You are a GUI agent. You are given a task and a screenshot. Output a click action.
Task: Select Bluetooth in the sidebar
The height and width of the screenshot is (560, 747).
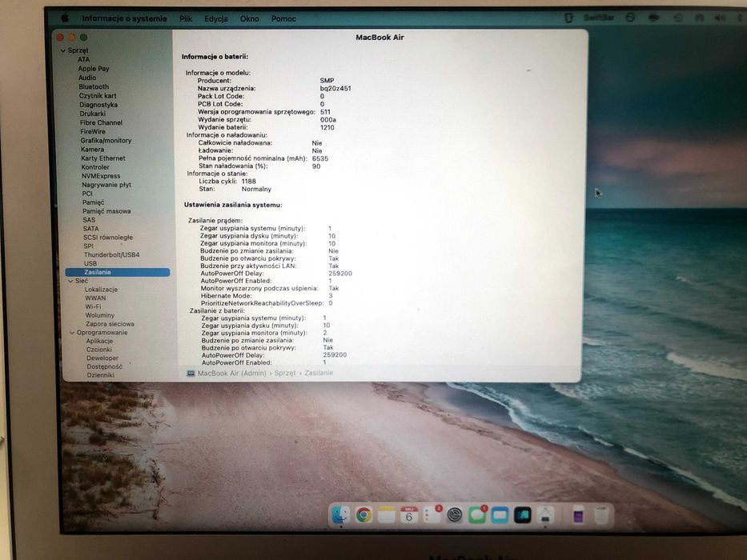[x=94, y=86]
